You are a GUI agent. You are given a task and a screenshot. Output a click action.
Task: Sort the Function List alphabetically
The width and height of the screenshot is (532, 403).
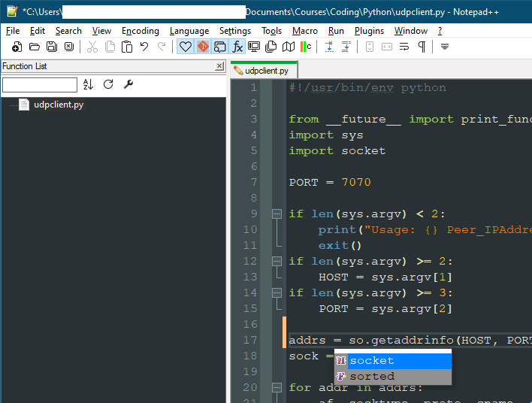tap(88, 84)
